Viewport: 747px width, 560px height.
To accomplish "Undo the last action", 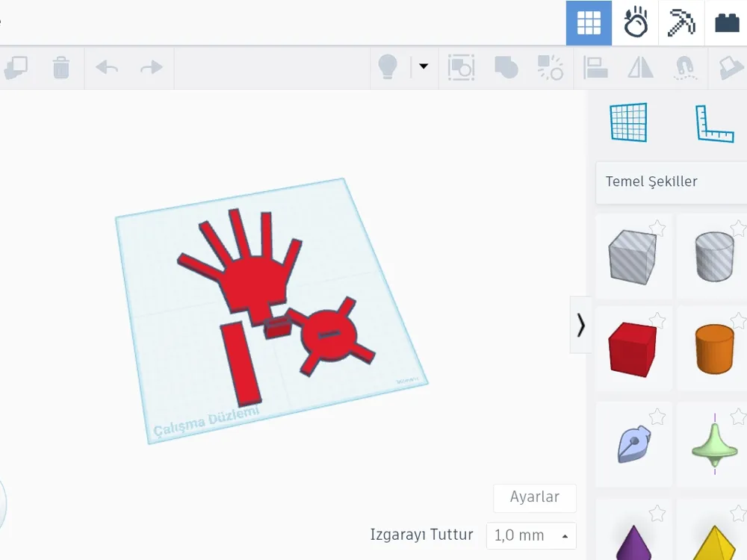I will pos(106,67).
